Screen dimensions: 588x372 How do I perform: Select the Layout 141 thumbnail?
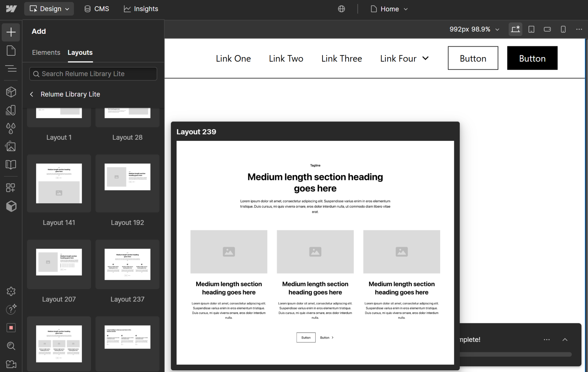[x=59, y=184]
